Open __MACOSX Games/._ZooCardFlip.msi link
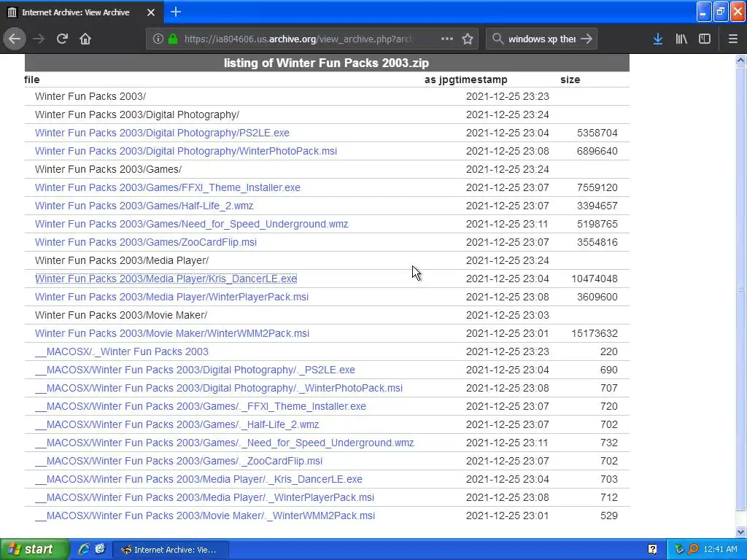Screen dimensions: 747x560 pyautogui.click(x=179, y=461)
